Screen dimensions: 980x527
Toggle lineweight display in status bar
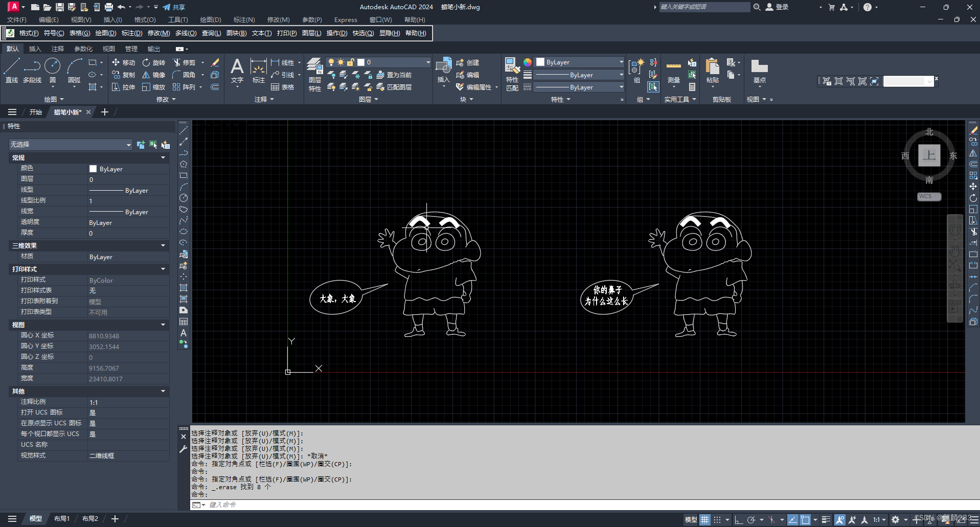tap(826, 519)
